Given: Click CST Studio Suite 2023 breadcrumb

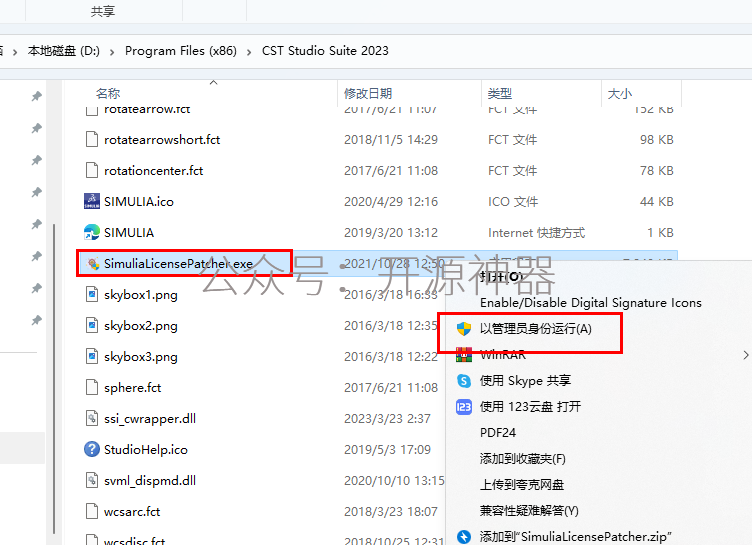Looking at the screenshot, I should (325, 51).
